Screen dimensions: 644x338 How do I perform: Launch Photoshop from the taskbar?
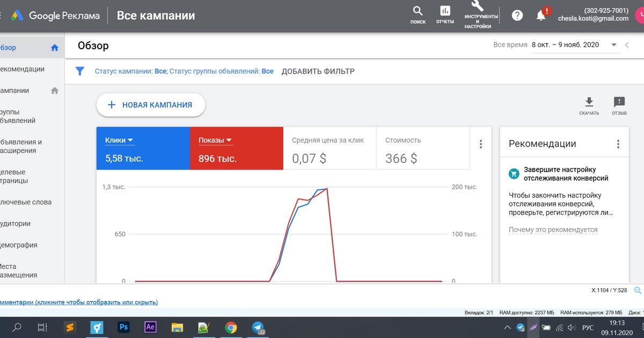[123, 327]
